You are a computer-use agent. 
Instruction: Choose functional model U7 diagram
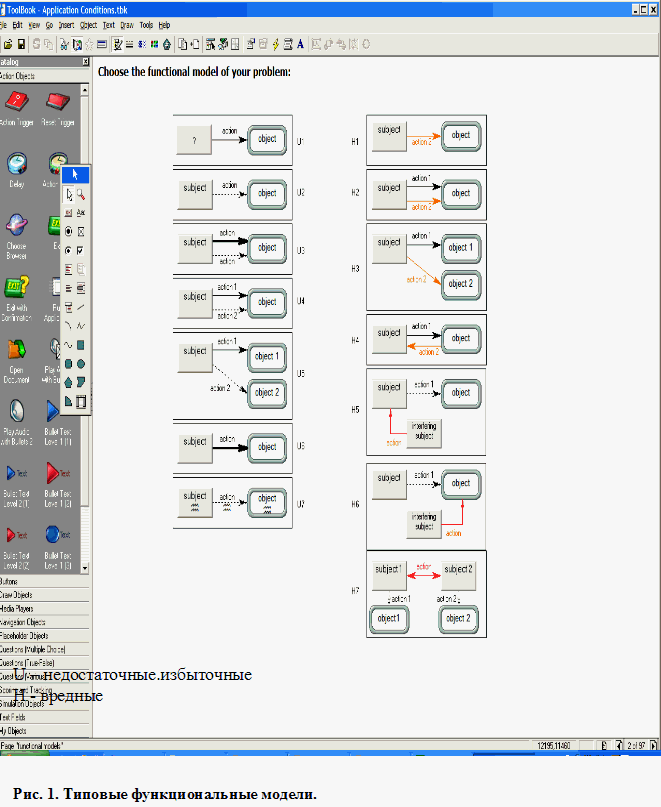[x=233, y=503]
